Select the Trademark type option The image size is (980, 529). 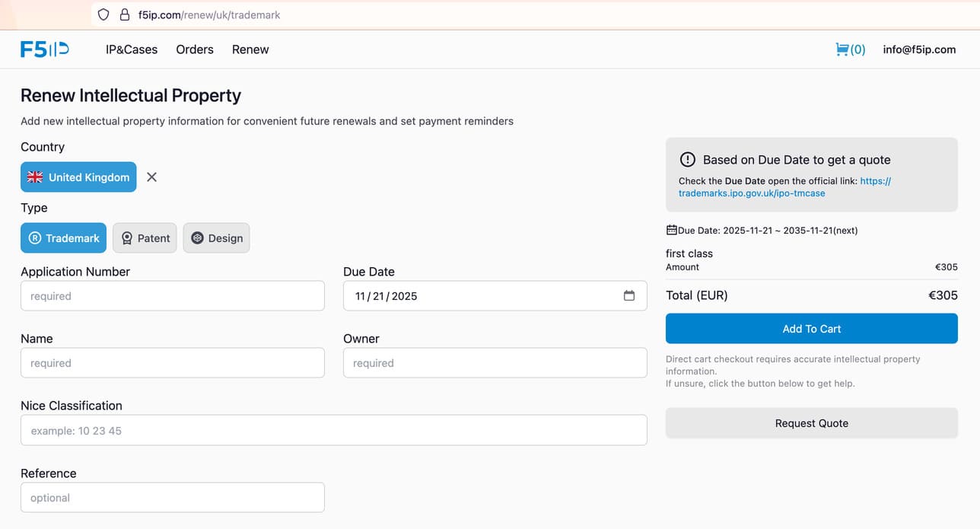click(x=64, y=238)
